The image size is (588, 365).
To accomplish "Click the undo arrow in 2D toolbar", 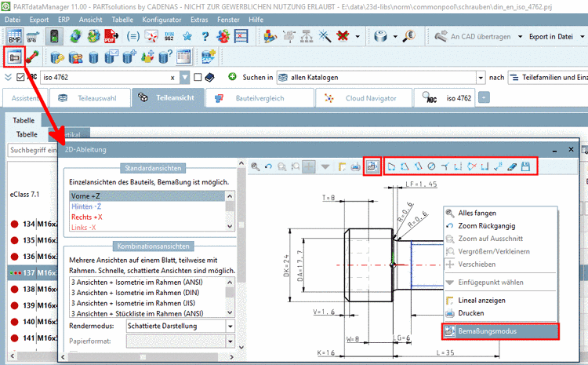I will click(x=268, y=166).
